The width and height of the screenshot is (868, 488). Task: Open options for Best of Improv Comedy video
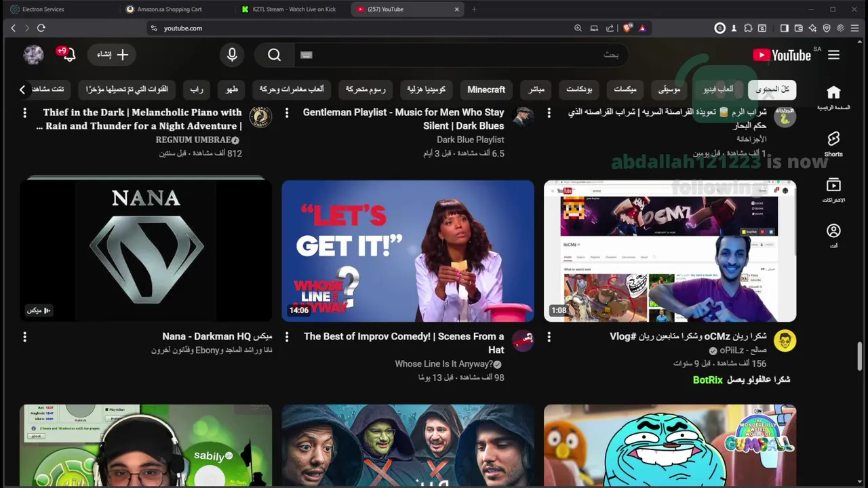(x=287, y=337)
